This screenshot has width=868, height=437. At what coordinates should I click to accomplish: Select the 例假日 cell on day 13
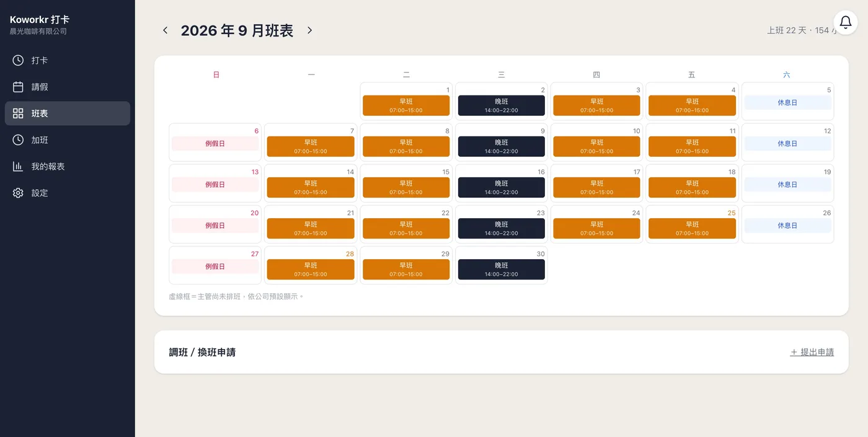[x=215, y=185]
